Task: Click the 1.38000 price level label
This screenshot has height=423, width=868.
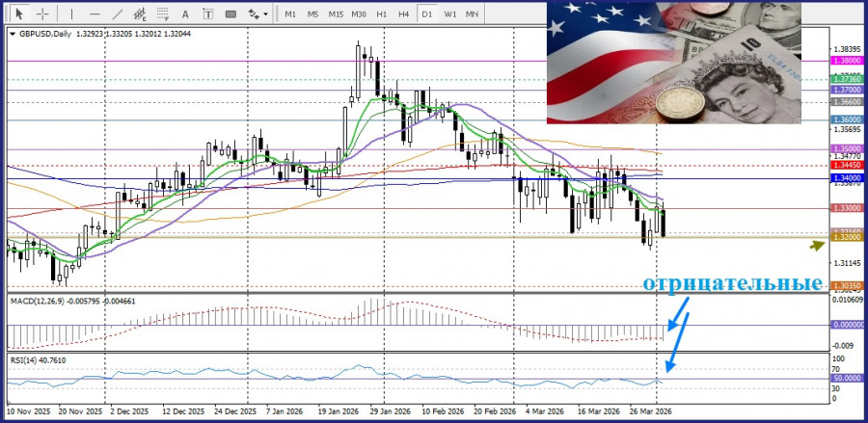Action: tap(847, 61)
